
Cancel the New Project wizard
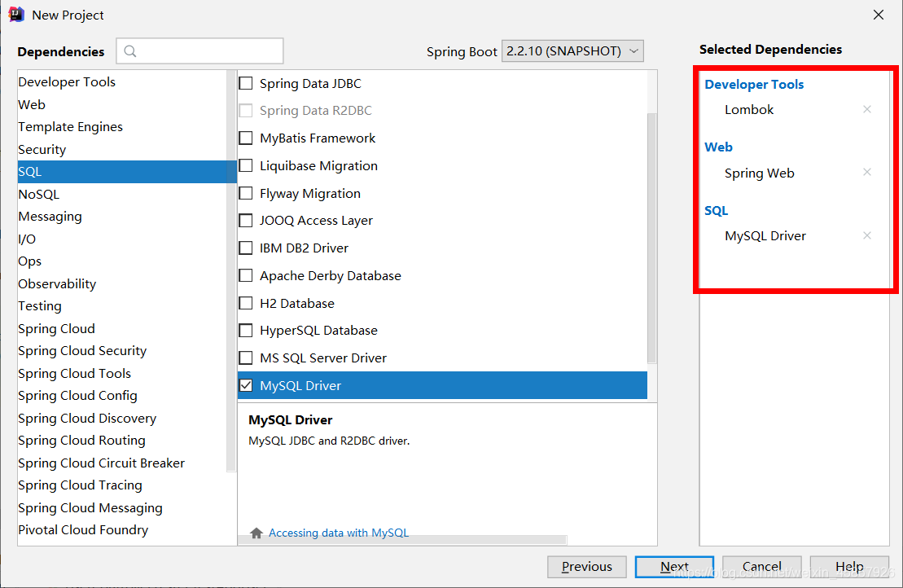(x=762, y=567)
